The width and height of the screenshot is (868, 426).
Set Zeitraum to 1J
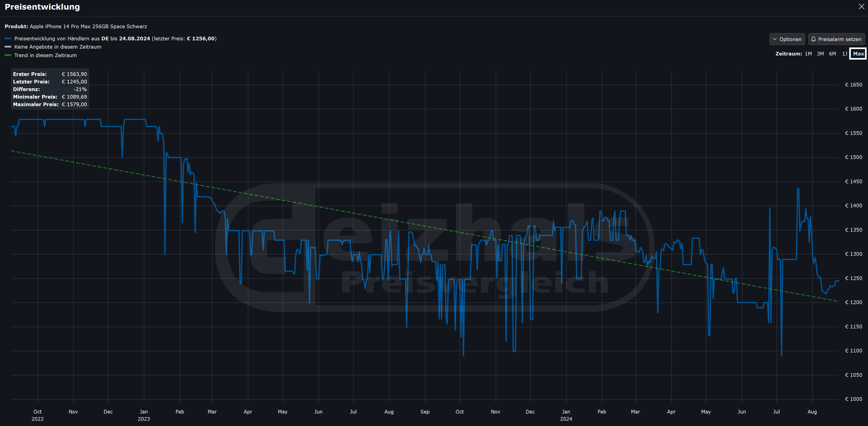[x=844, y=54]
